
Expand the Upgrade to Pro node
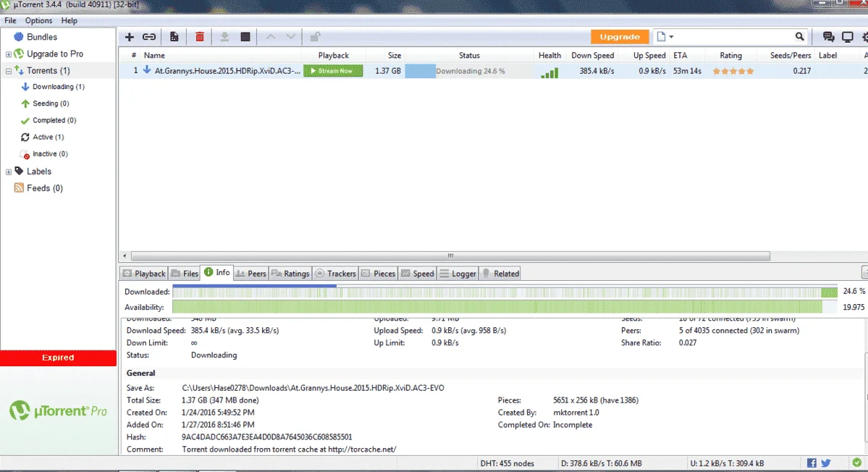pyautogui.click(x=8, y=54)
